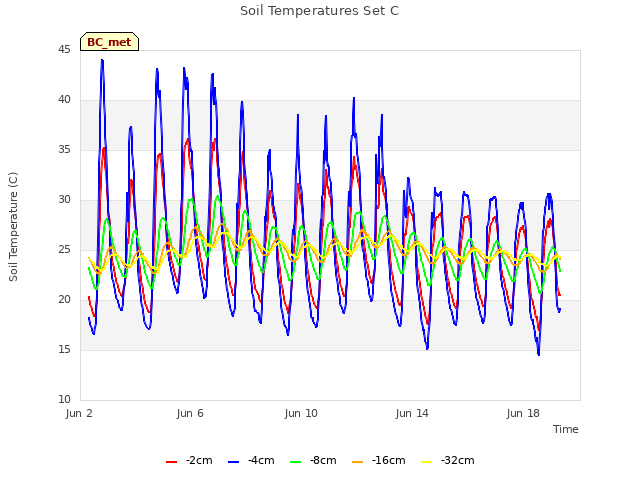
Task: Click the 20 y-axis tick label
Action: point(64,300)
